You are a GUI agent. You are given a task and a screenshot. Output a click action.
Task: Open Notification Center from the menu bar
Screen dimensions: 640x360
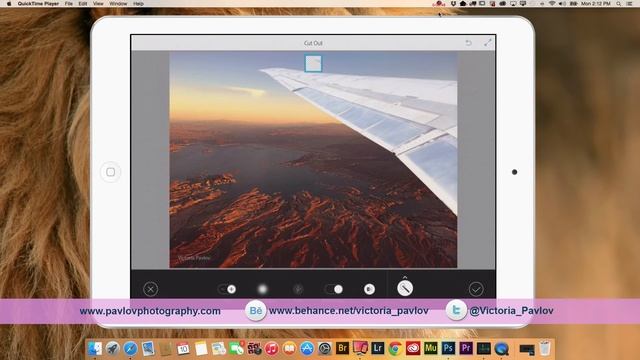pyautogui.click(x=630, y=3)
